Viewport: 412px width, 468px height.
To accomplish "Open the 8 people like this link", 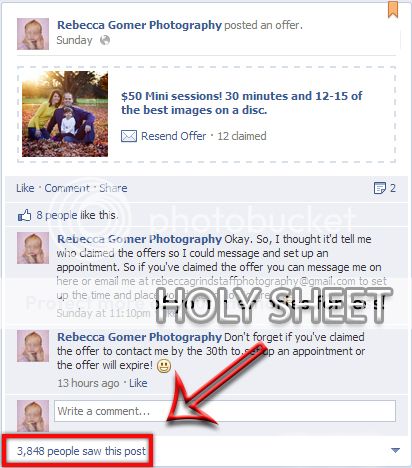I will point(77,215).
